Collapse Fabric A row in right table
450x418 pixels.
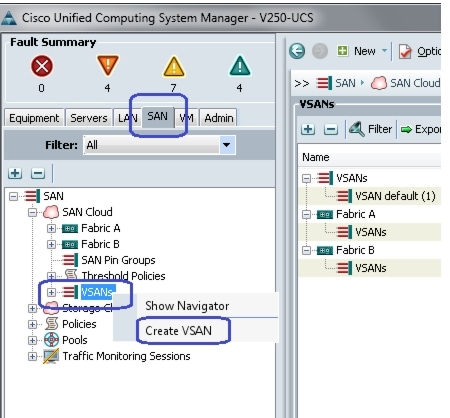tap(306, 214)
